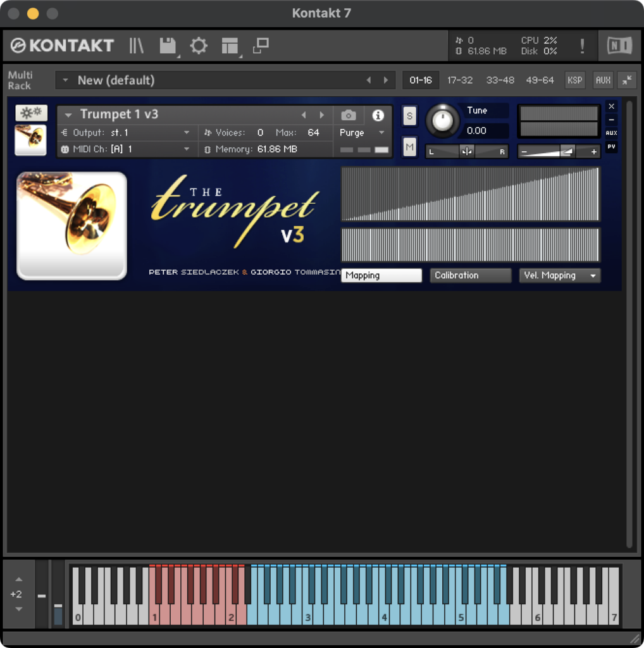Image resolution: width=644 pixels, height=648 pixels.
Task: Switch to 17-32 rack page
Action: coord(460,80)
